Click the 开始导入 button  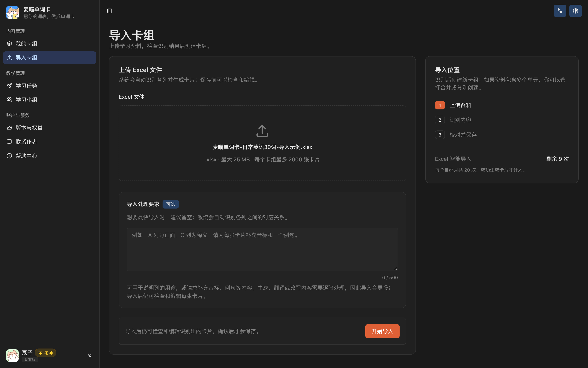coord(382,331)
